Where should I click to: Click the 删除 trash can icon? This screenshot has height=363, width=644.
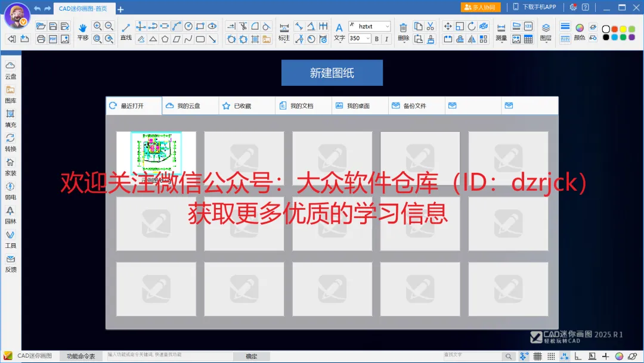pos(403,32)
